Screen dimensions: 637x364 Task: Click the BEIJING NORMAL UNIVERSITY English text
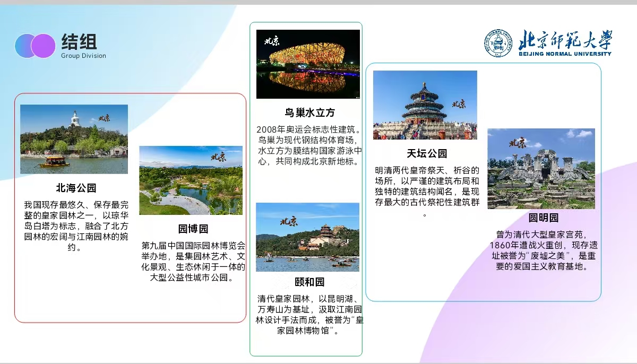[x=565, y=54]
